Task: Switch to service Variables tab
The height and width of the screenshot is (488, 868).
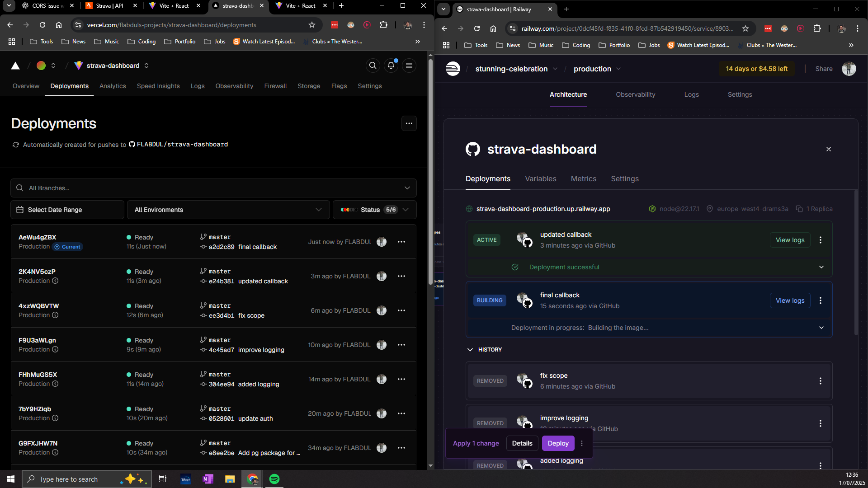Action: (541, 178)
